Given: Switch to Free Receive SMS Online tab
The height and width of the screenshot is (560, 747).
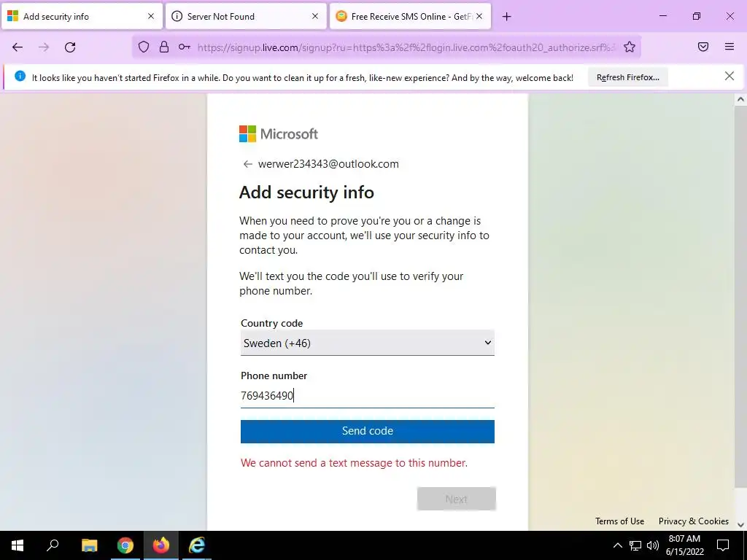Looking at the screenshot, I should (410, 16).
